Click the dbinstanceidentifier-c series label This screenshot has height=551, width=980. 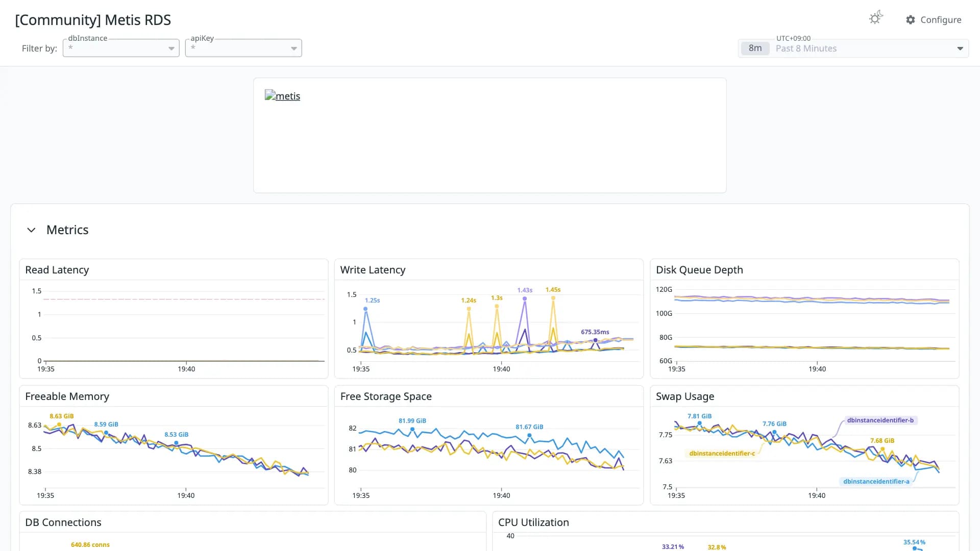point(722,454)
